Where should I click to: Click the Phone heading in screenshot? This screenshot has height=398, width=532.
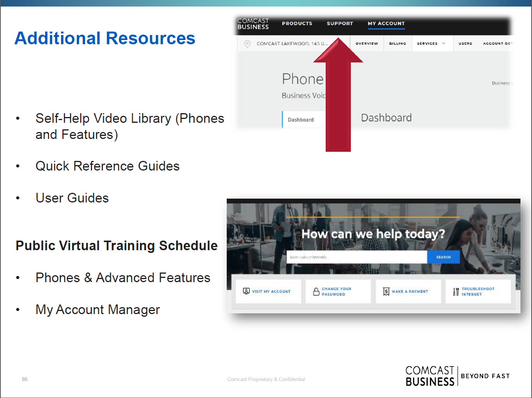tap(303, 79)
